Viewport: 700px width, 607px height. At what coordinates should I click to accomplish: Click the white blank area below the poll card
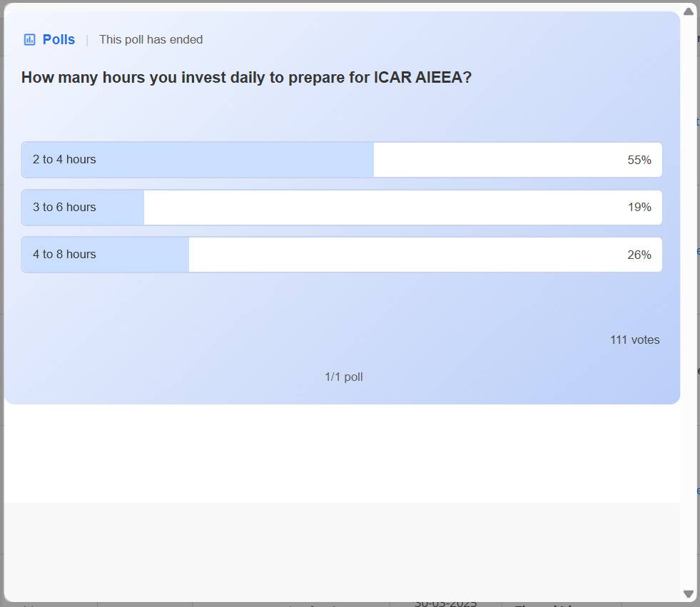pyautogui.click(x=343, y=453)
